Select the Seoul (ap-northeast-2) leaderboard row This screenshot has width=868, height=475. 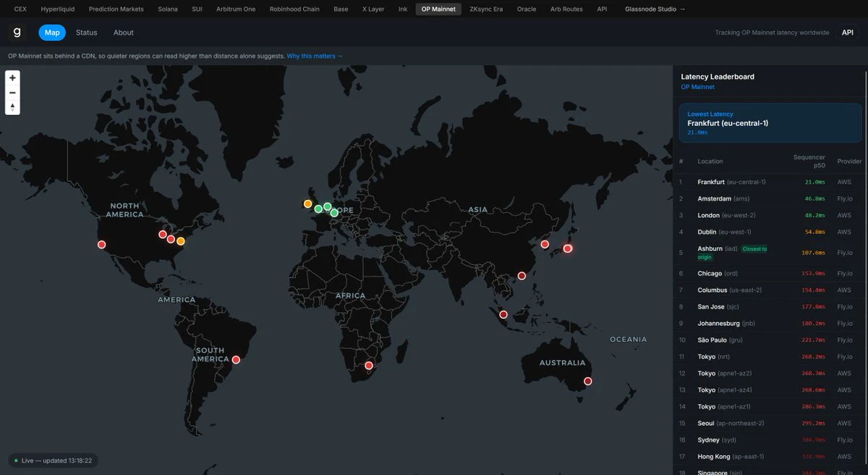[x=770, y=423]
